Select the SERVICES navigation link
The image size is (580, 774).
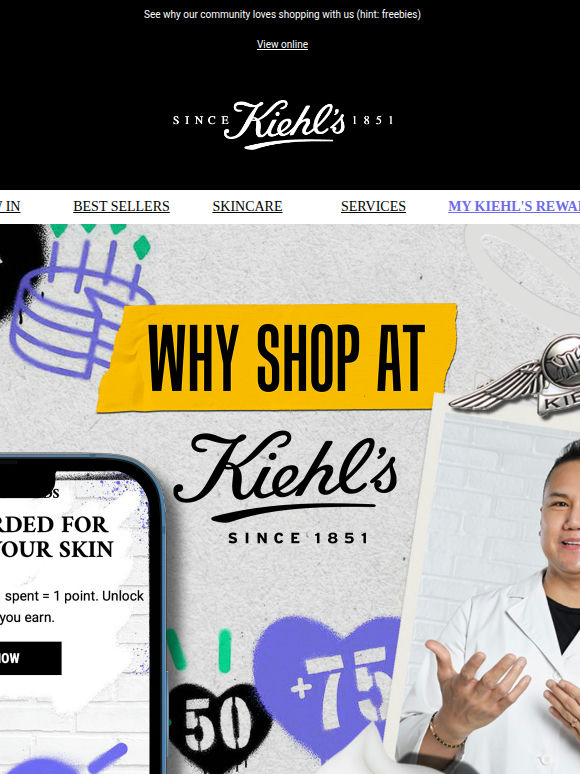tap(373, 206)
